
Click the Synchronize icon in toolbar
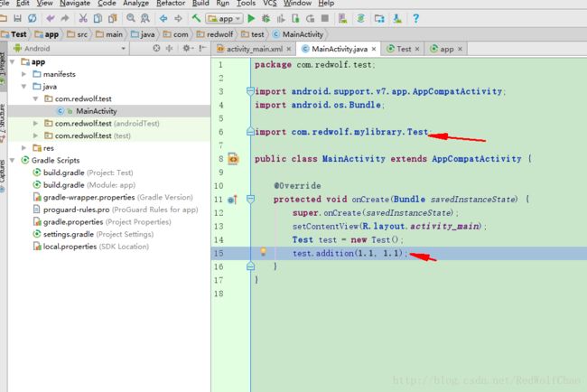(33, 18)
